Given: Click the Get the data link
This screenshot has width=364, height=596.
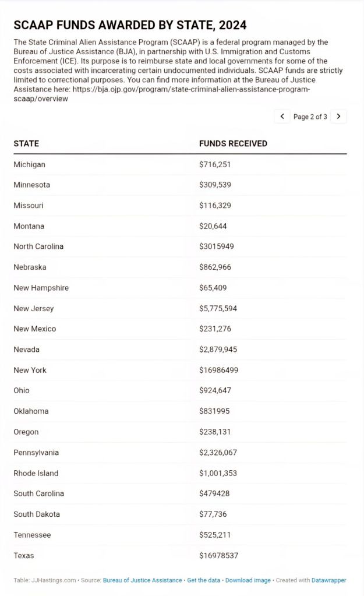Looking at the screenshot, I should pos(204,580).
